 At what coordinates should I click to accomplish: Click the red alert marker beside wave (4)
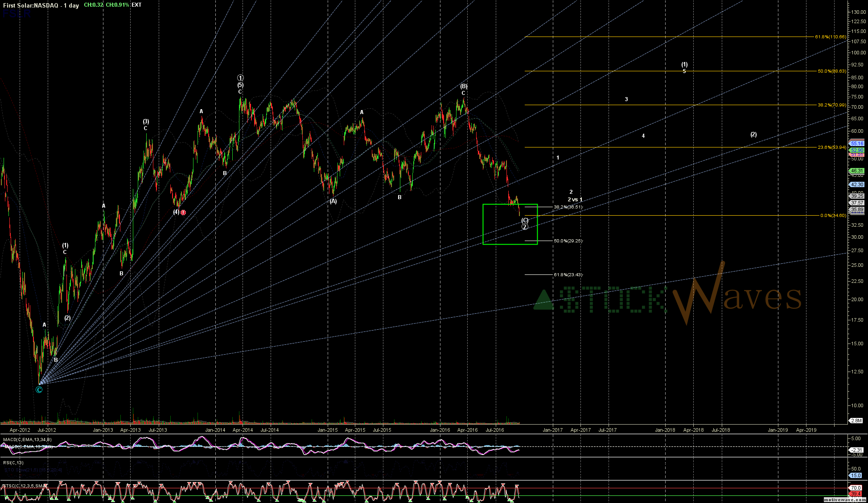tap(183, 213)
